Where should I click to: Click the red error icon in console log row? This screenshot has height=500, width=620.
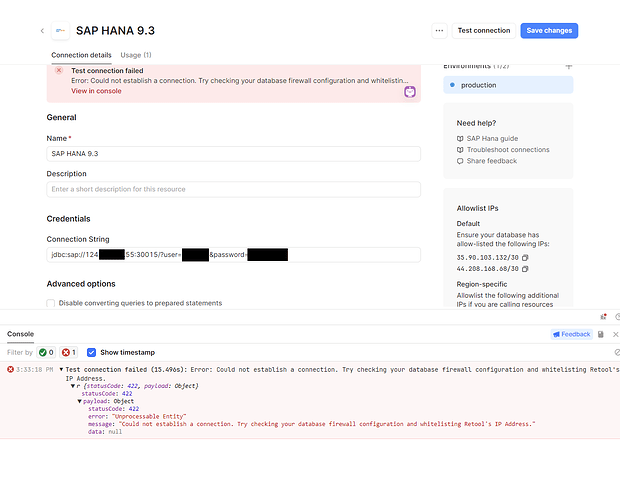coord(11,370)
